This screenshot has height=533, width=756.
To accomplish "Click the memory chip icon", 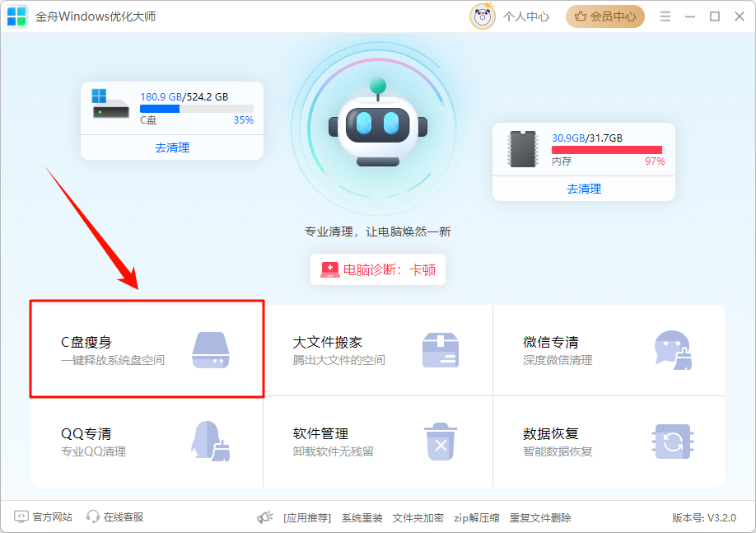I will pyautogui.click(x=523, y=148).
